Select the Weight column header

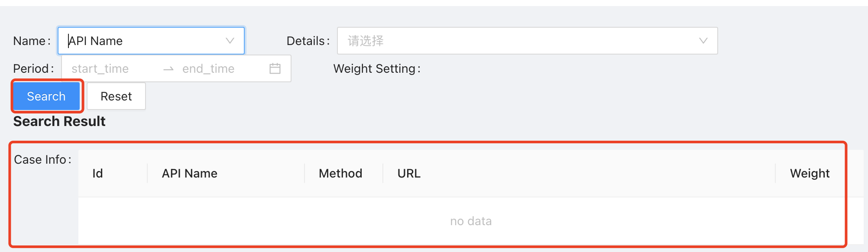(810, 173)
